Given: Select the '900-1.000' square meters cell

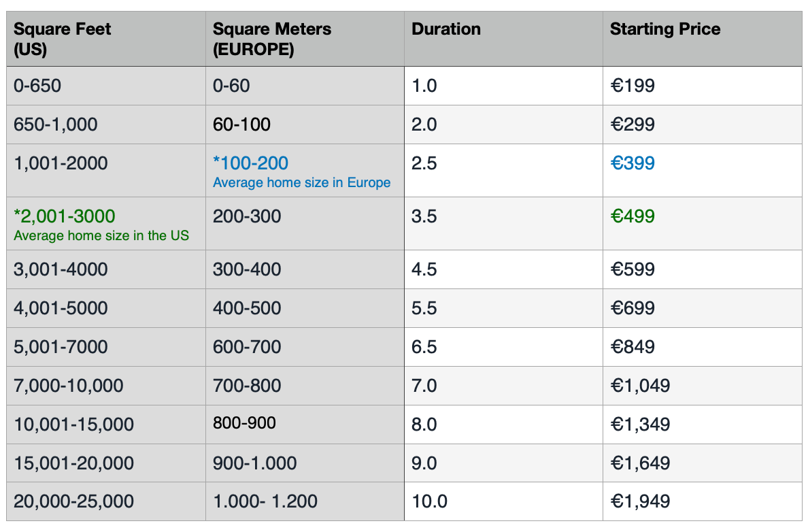Looking at the screenshot, I should point(305,463).
